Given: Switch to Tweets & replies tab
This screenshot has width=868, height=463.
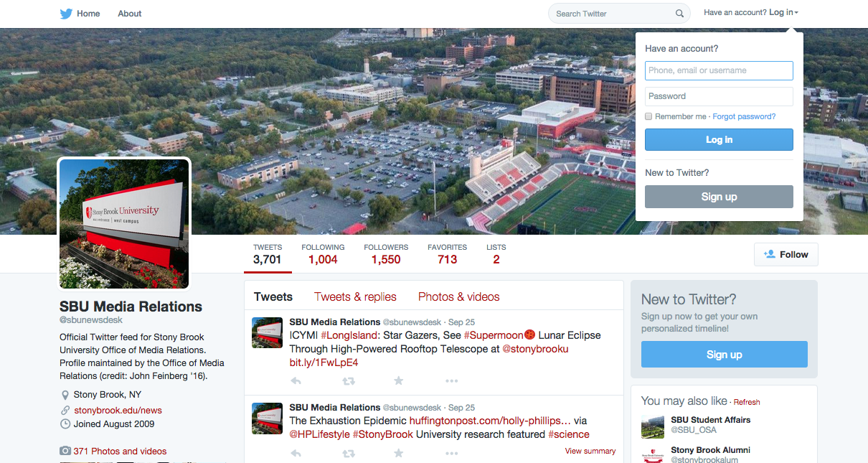Looking at the screenshot, I should pyautogui.click(x=355, y=296).
